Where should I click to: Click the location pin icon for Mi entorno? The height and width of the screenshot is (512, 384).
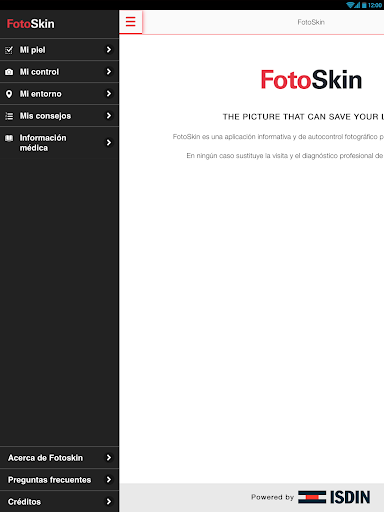tap(9, 94)
